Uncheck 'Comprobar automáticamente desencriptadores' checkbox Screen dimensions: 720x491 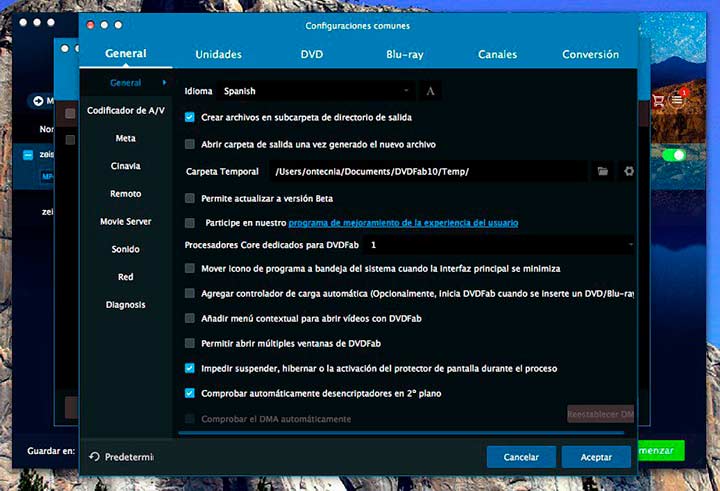click(190, 393)
